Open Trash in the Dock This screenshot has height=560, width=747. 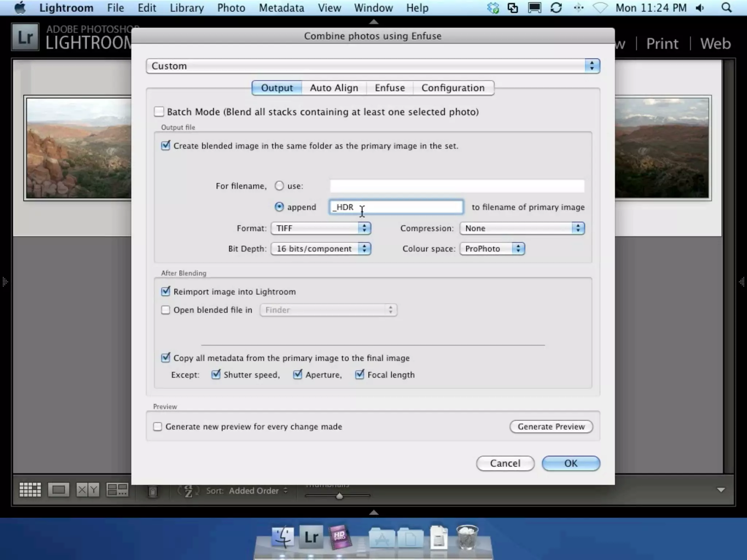[467, 537]
